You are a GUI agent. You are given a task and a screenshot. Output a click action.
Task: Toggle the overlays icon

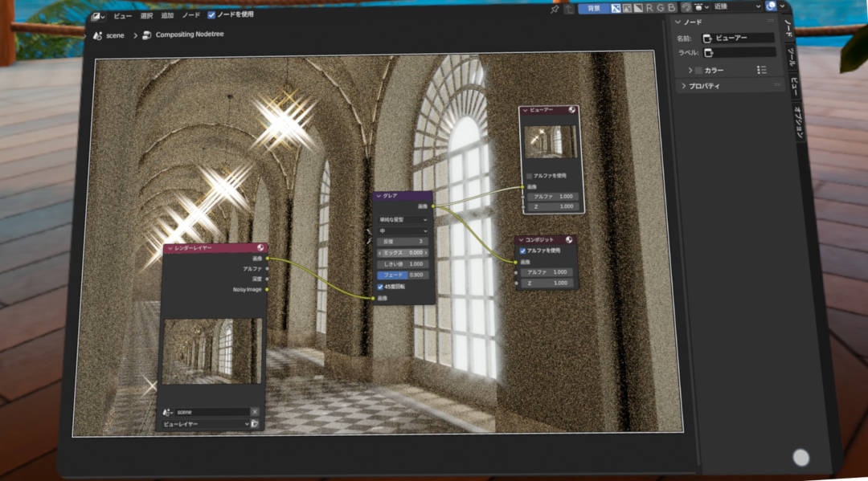(x=771, y=6)
